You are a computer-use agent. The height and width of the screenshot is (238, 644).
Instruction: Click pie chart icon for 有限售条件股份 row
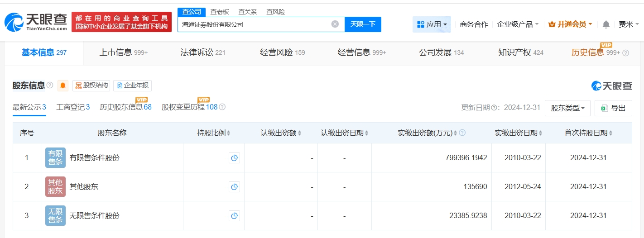tap(234, 158)
